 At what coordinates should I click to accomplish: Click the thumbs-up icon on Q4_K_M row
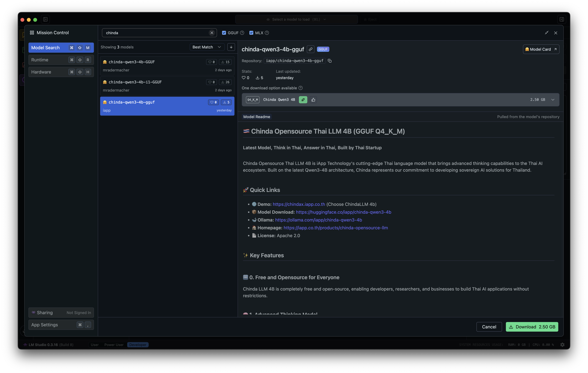[313, 100]
